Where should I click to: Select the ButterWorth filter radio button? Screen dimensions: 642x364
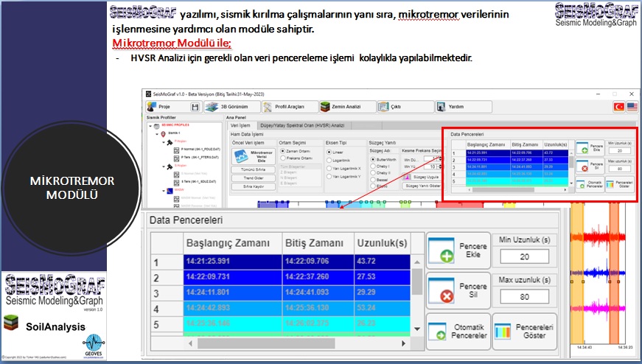pos(373,159)
